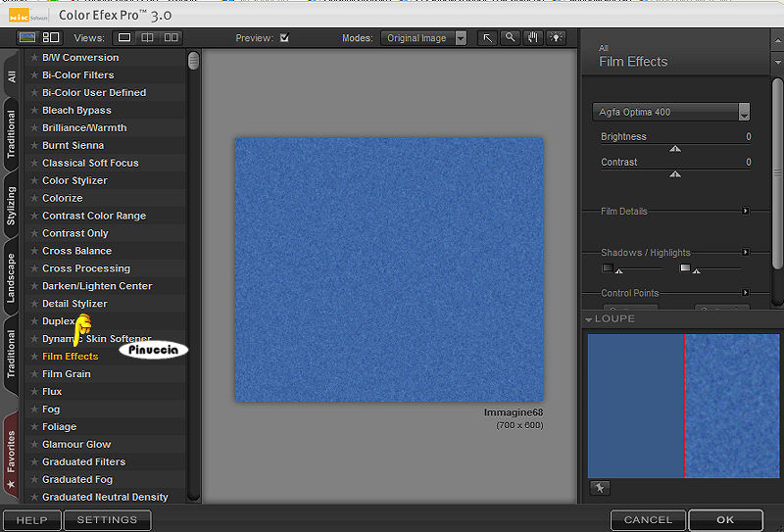Expand the Shadows / Highlights section
This screenshot has width=784, height=532.
745,252
